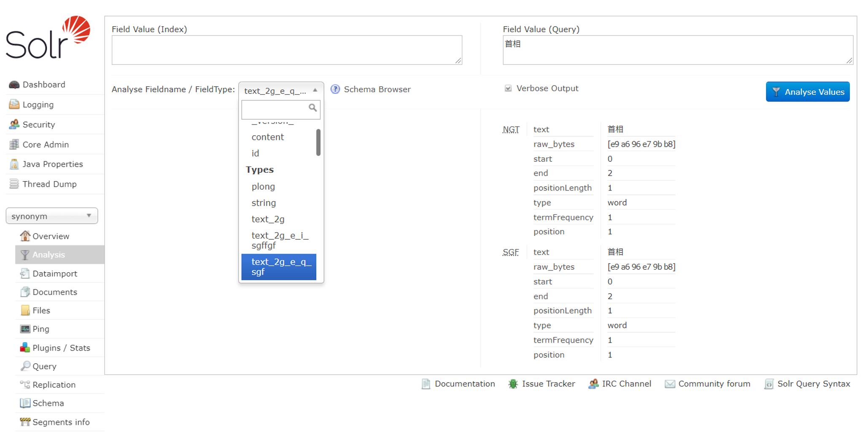Viewport: 868px width, 445px height.
Task: Click the Thread Dump icon
Action: click(14, 184)
